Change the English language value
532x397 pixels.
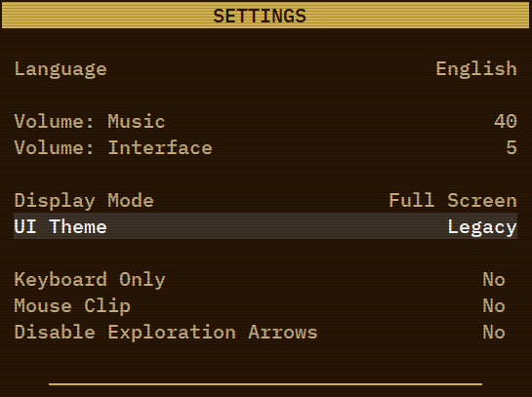(476, 69)
